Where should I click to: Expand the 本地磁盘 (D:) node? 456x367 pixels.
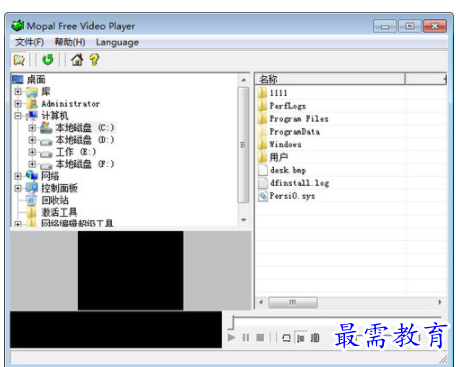click(x=32, y=140)
